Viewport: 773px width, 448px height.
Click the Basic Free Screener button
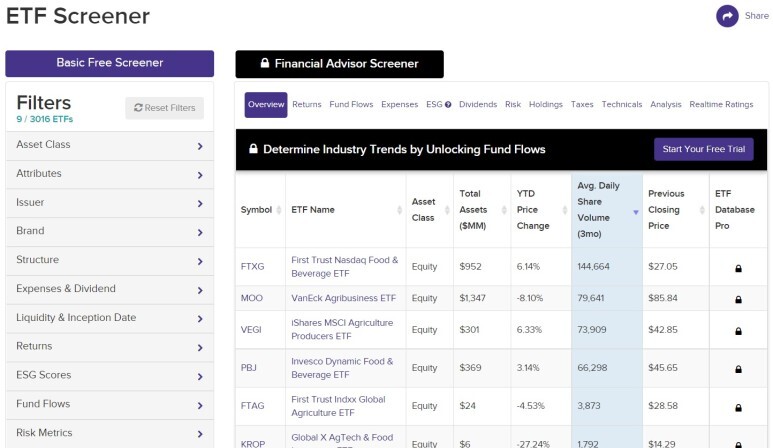click(109, 64)
